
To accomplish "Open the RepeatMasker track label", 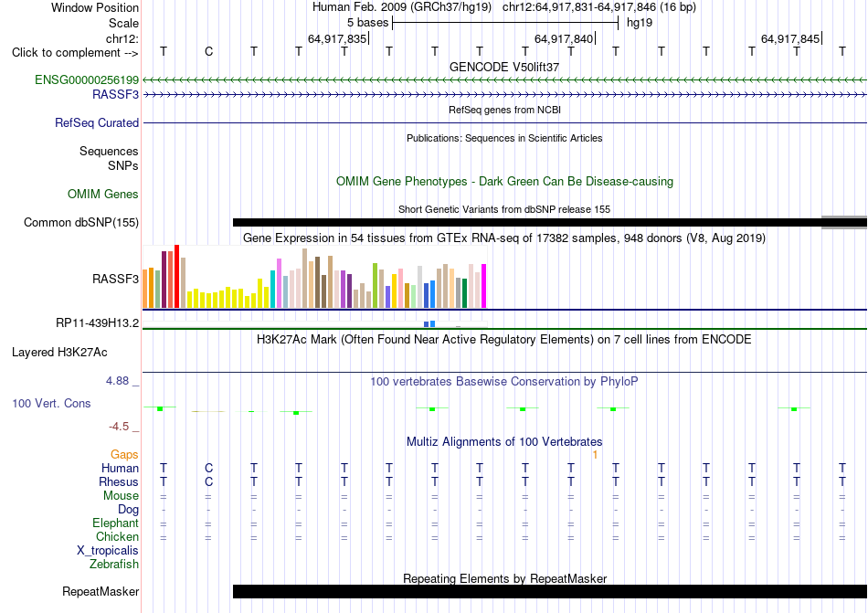I will click(101, 591).
